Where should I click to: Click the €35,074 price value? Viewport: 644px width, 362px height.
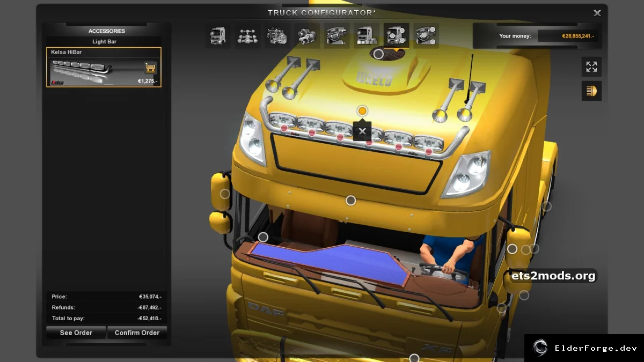click(x=150, y=297)
